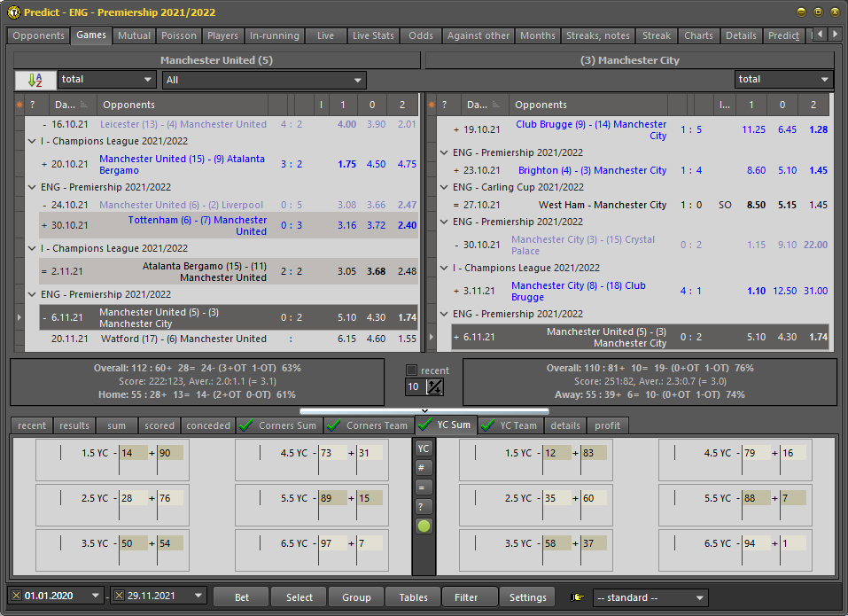Enable the recent checkbox
The width and height of the screenshot is (848, 616).
point(411,370)
